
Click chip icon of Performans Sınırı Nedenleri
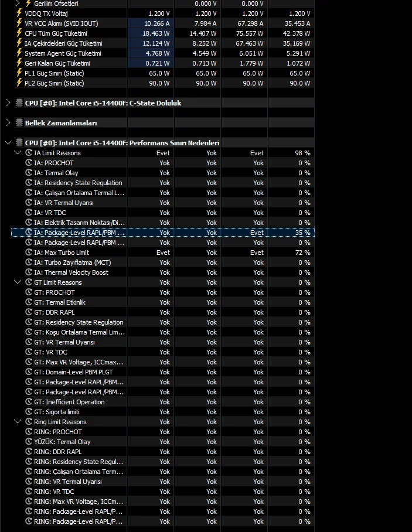19,142
